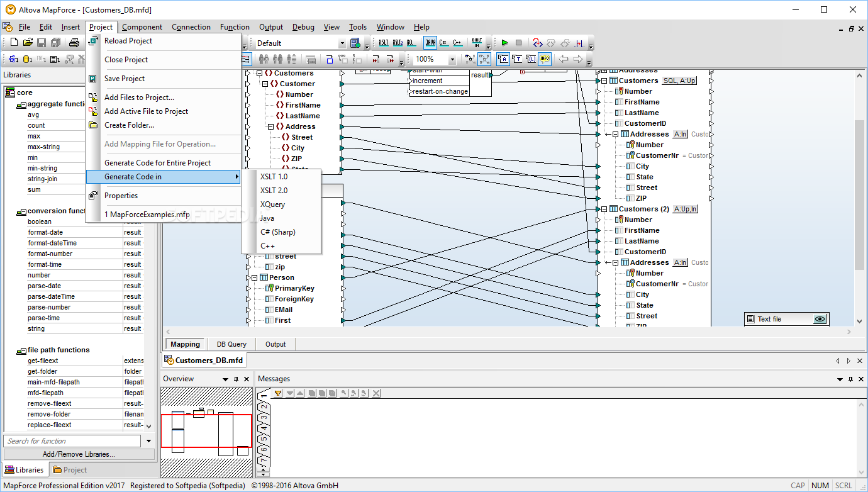Collapse the Customer child node
The width and height of the screenshot is (868, 492).
pos(265,84)
